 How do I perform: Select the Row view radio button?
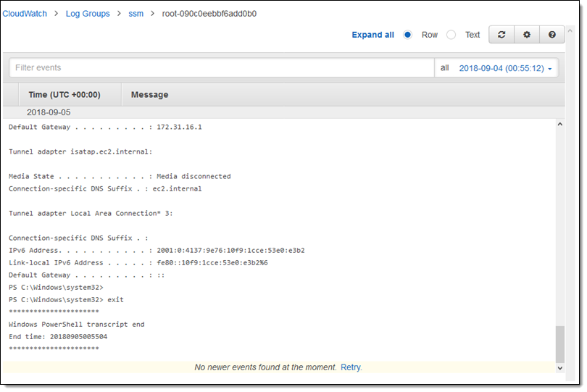[407, 35]
